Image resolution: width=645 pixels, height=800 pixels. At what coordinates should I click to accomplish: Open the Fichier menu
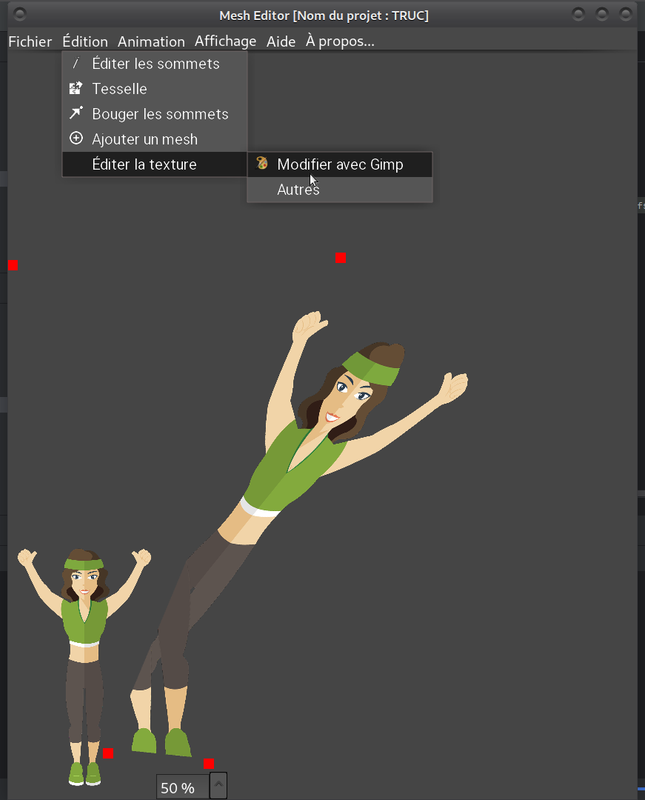pyautogui.click(x=30, y=41)
